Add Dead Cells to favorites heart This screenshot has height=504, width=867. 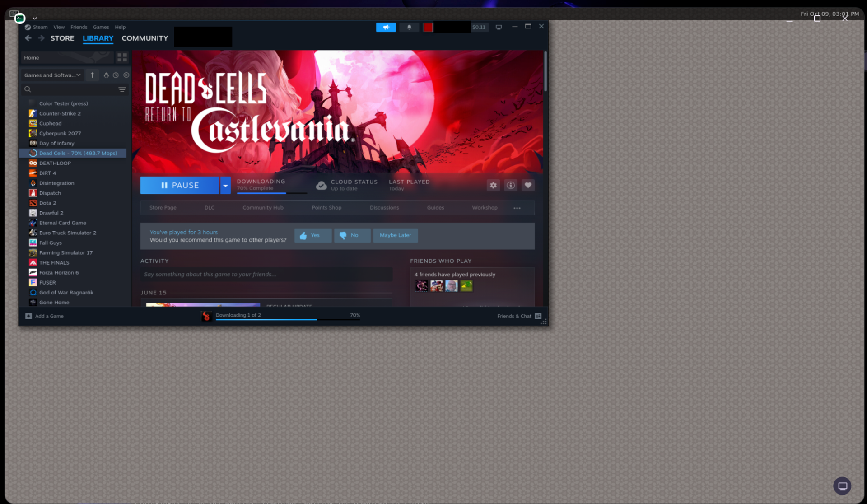coord(528,185)
